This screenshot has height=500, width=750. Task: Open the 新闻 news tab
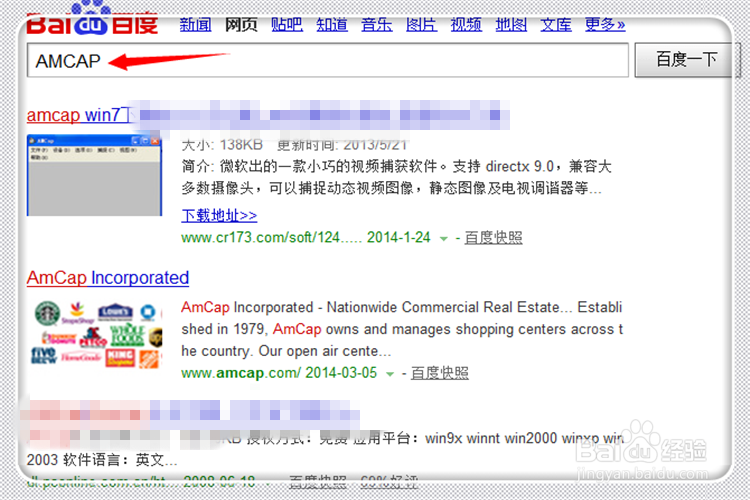(x=195, y=24)
